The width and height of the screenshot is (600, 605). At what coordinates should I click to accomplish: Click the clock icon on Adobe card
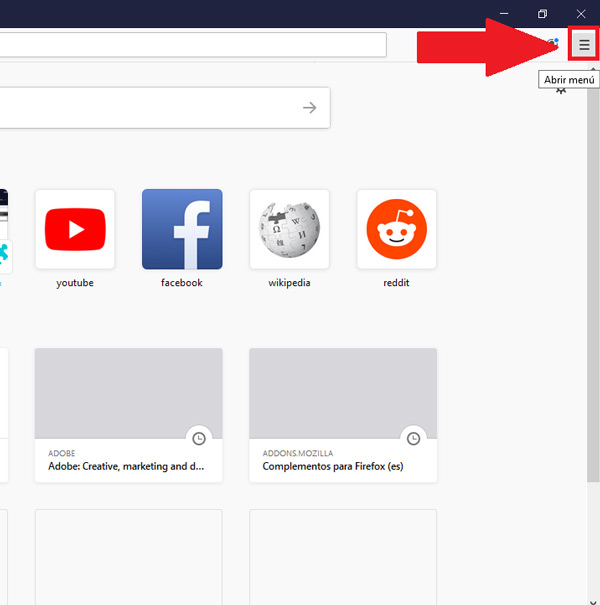(x=199, y=439)
